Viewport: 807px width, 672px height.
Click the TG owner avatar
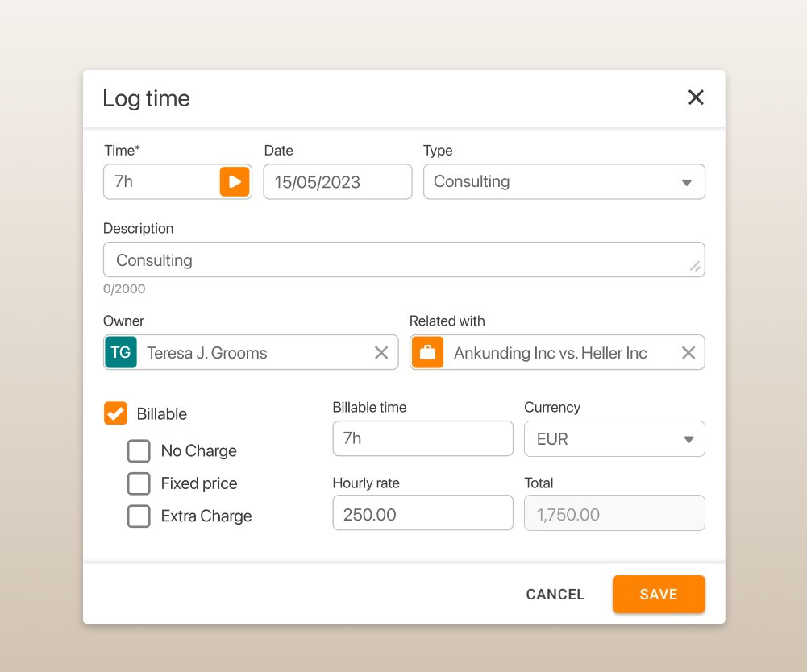(x=121, y=352)
